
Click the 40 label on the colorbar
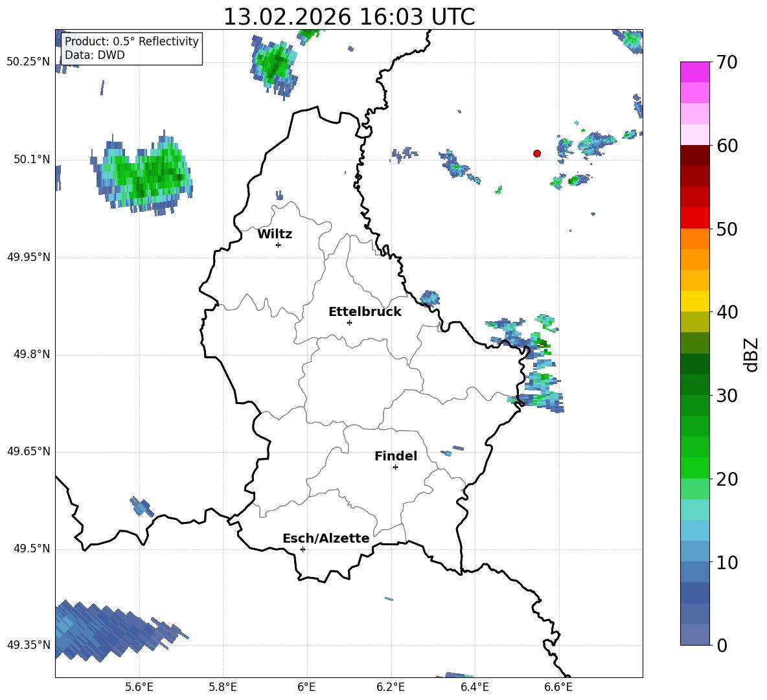point(727,312)
